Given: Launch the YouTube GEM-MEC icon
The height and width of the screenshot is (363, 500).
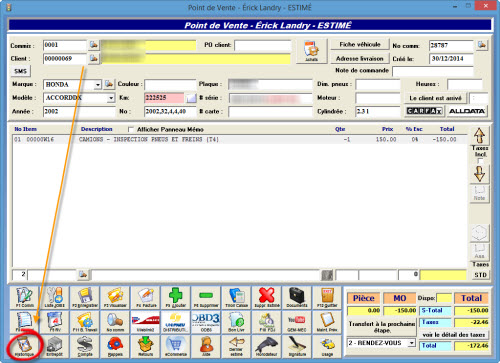Looking at the screenshot, I should tap(296, 322).
